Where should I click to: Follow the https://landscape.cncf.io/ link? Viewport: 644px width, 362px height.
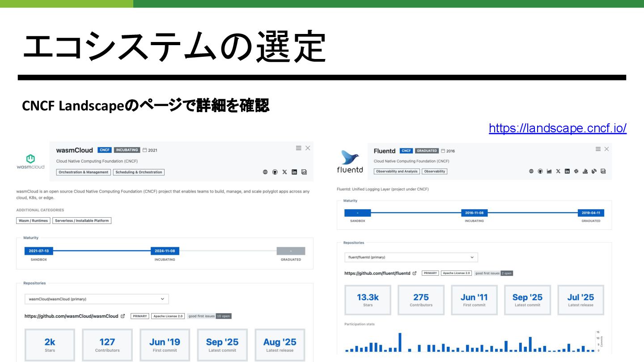[x=558, y=128]
